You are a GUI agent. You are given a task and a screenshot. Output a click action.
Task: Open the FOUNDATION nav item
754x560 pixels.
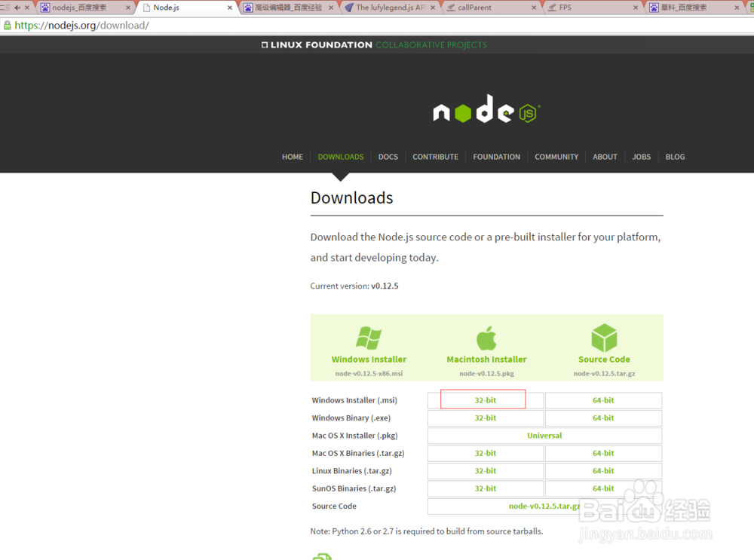[x=496, y=157]
